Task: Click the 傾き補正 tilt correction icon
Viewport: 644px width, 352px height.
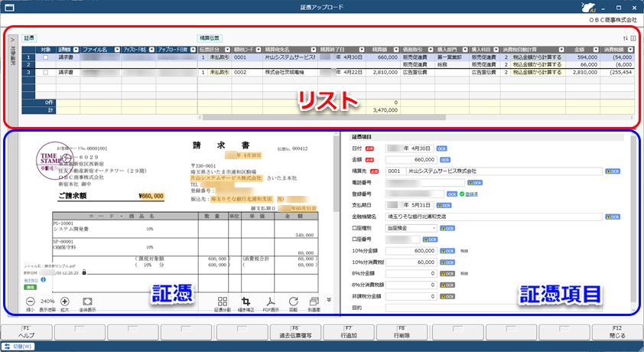Action: click(x=246, y=301)
